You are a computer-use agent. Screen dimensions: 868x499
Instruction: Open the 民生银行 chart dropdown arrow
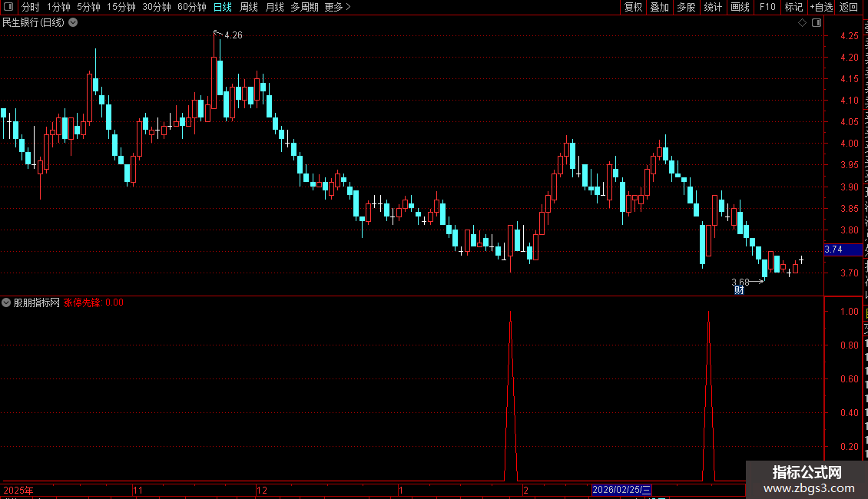(73, 23)
